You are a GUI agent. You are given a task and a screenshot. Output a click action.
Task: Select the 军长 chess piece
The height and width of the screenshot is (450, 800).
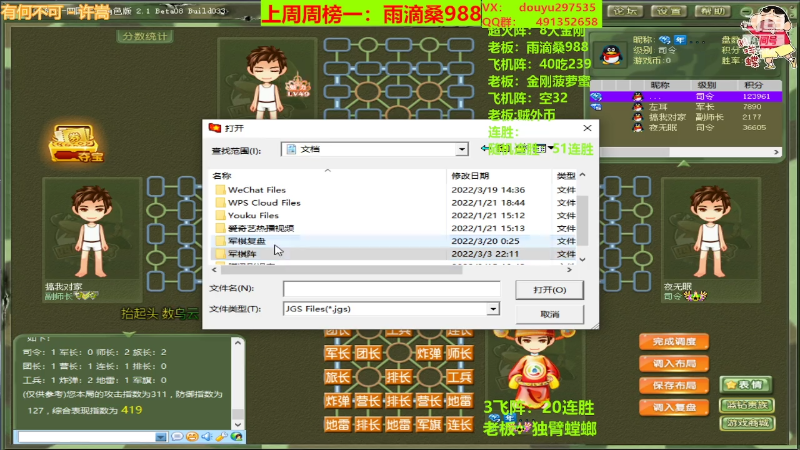tap(337, 353)
